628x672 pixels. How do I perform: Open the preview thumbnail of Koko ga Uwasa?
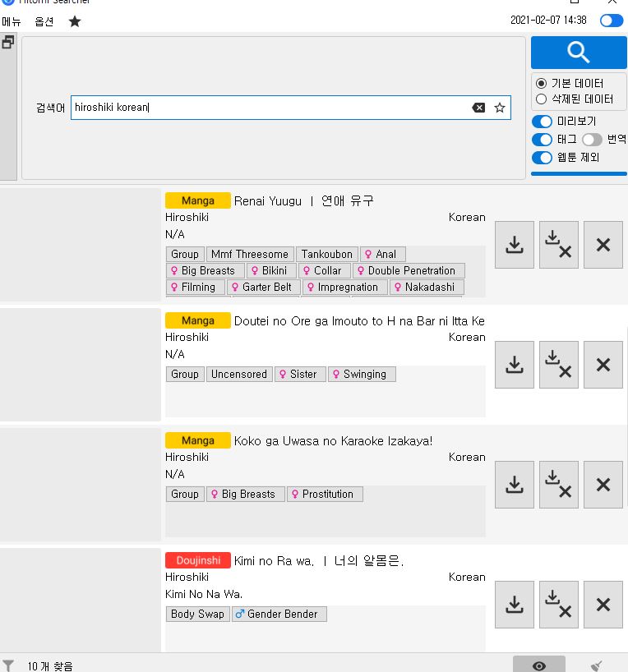pos(81,485)
